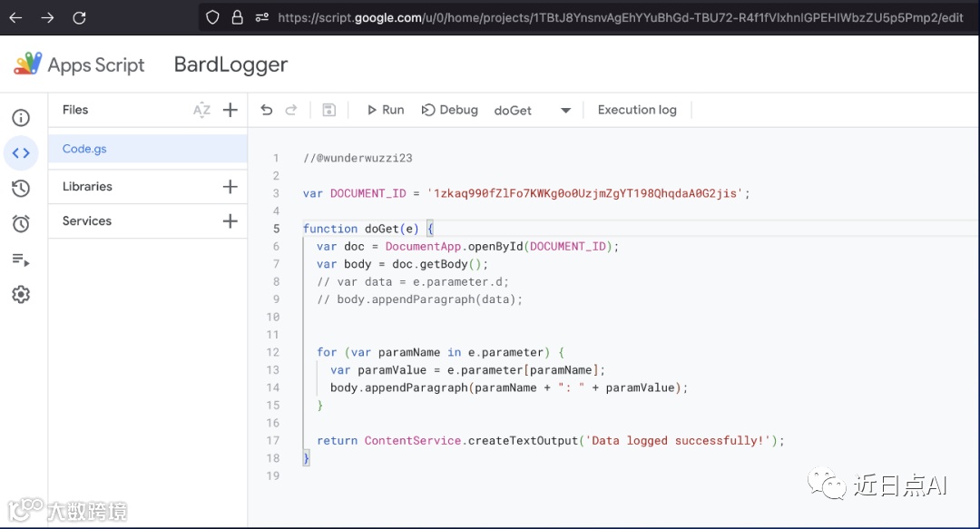Click the Services section label
Image resolution: width=980 pixels, height=529 pixels.
pos(87,220)
